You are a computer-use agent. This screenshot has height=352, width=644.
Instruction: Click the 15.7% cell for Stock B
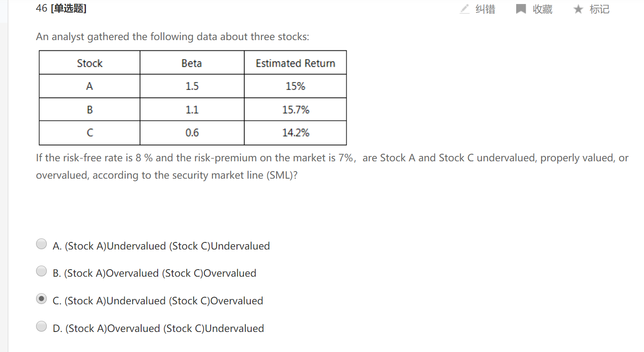pyautogui.click(x=295, y=110)
